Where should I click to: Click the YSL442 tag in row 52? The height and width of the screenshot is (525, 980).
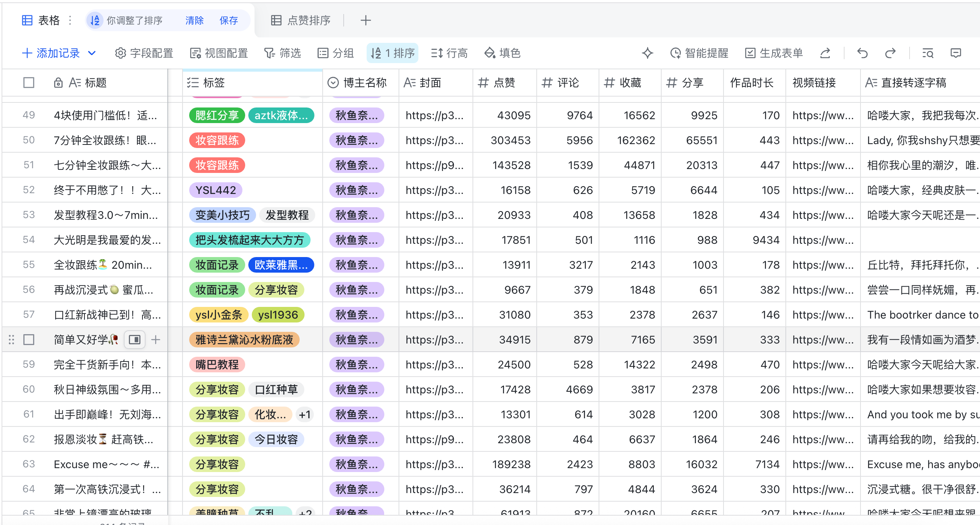click(216, 190)
